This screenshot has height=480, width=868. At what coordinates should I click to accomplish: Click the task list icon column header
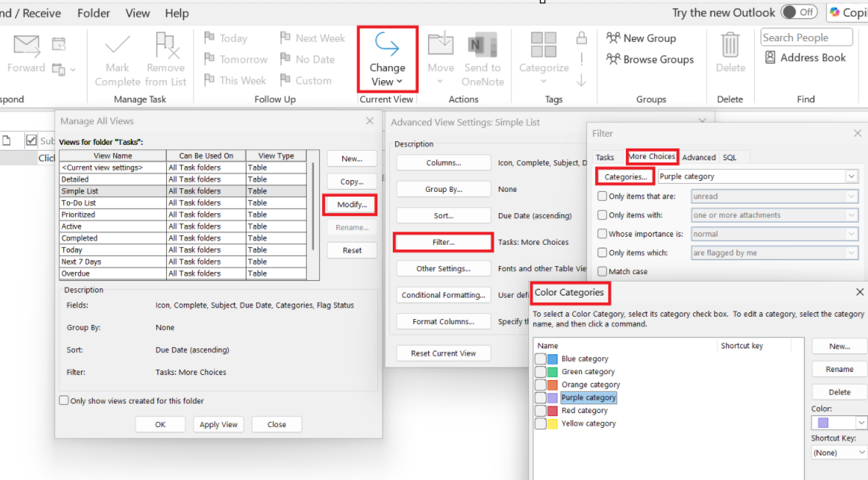[x=7, y=140]
